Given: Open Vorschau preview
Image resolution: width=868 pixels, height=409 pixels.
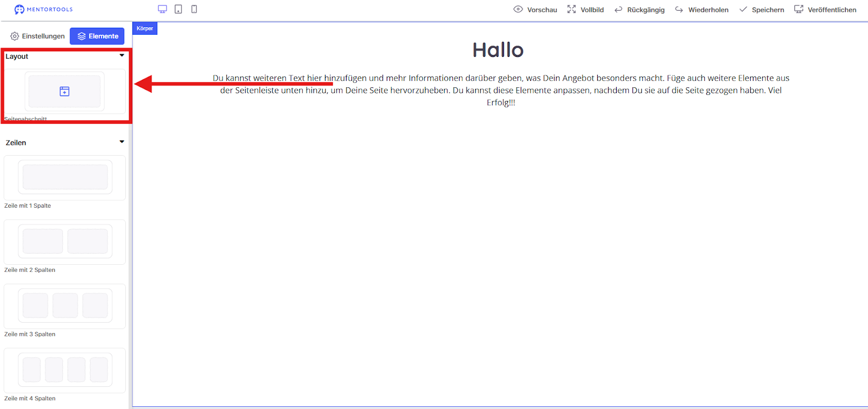Looking at the screenshot, I should (x=535, y=10).
